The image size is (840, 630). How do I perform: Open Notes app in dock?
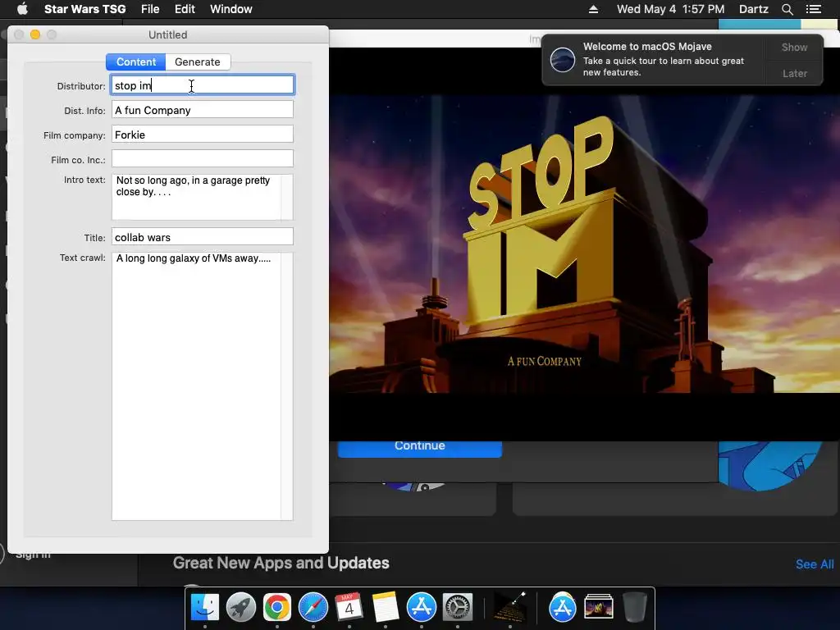coord(386,608)
